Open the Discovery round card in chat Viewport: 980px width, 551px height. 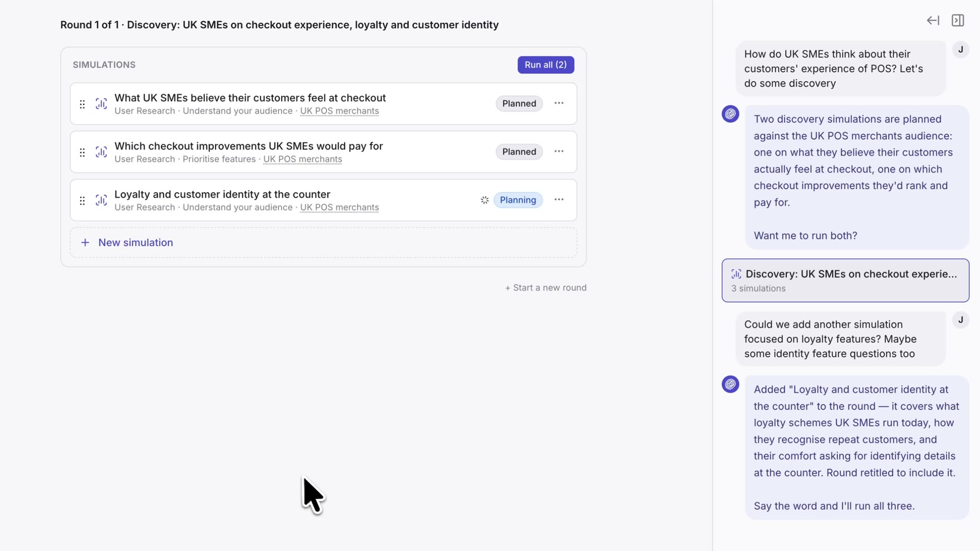(x=845, y=281)
